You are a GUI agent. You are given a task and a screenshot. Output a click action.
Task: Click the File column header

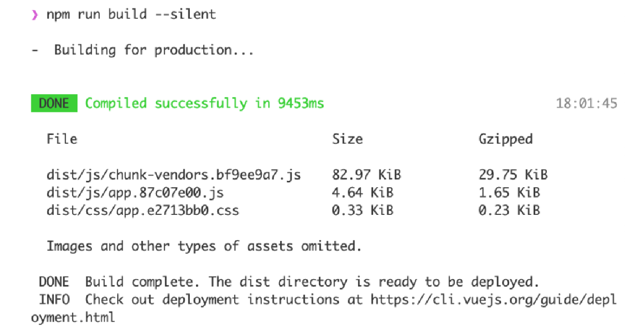pyautogui.click(x=62, y=139)
